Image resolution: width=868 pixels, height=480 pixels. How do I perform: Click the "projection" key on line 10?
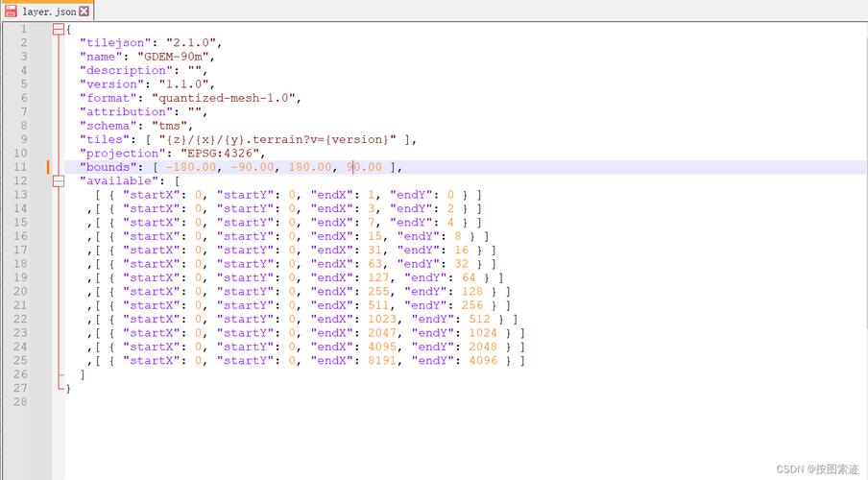pyautogui.click(x=122, y=154)
